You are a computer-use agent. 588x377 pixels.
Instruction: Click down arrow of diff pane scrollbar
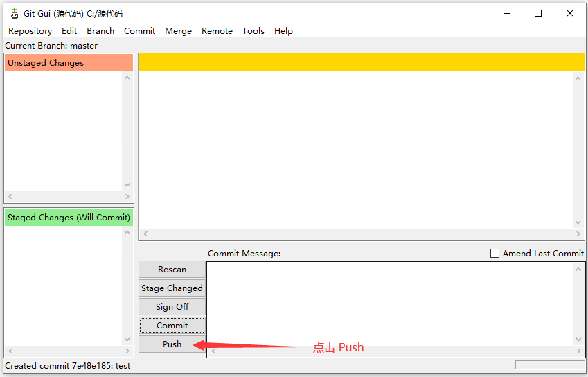[x=578, y=222]
